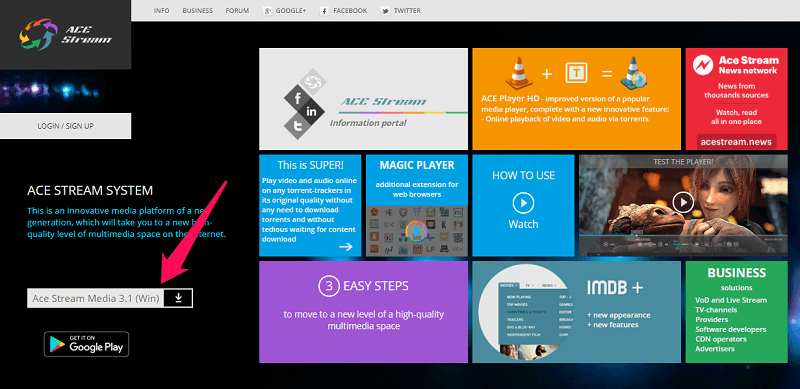This screenshot has width=800, height=389.
Task: Click the Twitter bird icon in top bar
Action: [385, 11]
